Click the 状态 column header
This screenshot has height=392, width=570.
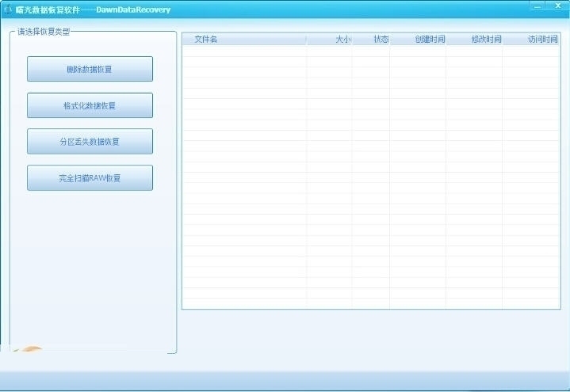(x=371, y=40)
